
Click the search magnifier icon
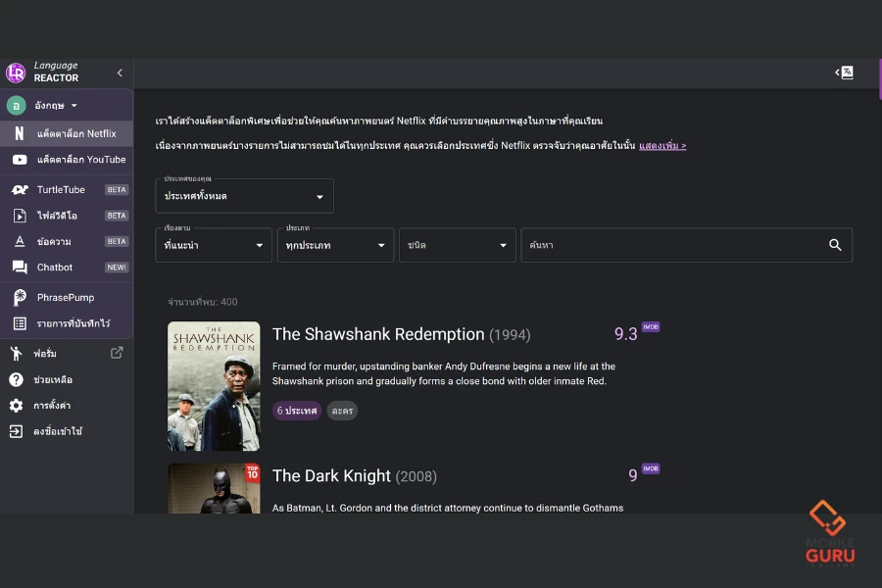point(835,245)
